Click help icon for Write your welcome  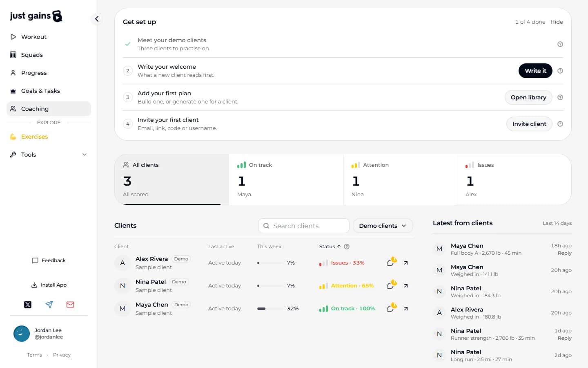pyautogui.click(x=560, y=71)
